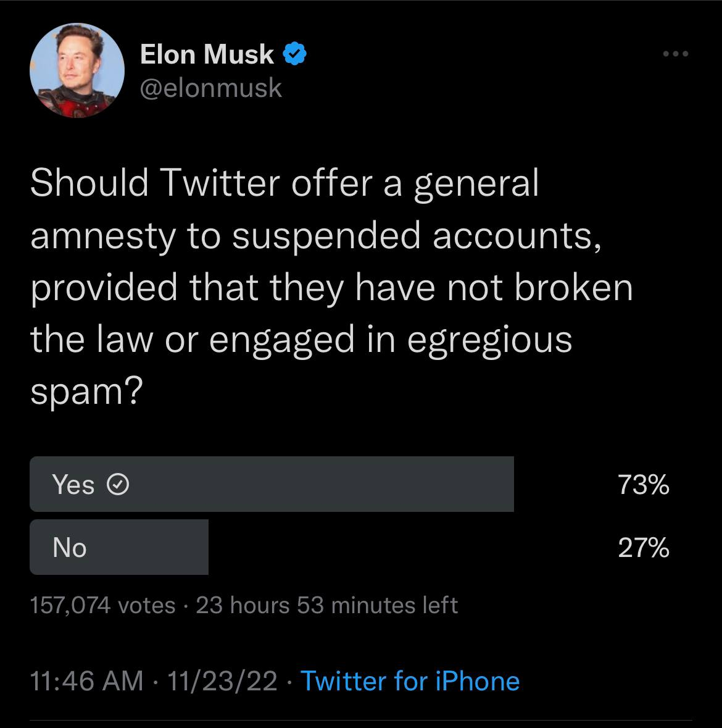Image resolution: width=722 pixels, height=728 pixels.
Task: Select the No poll option
Action: tap(119, 547)
